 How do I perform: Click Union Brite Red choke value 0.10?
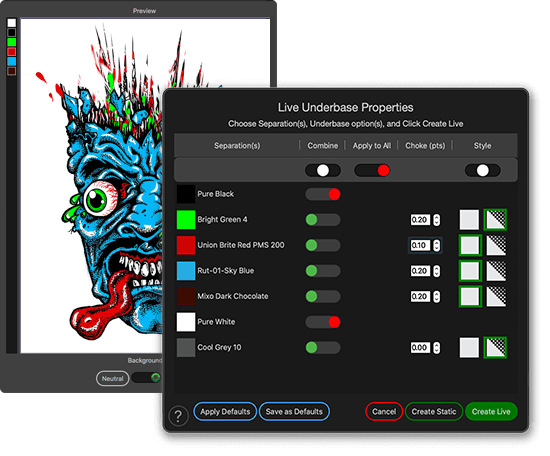420,245
